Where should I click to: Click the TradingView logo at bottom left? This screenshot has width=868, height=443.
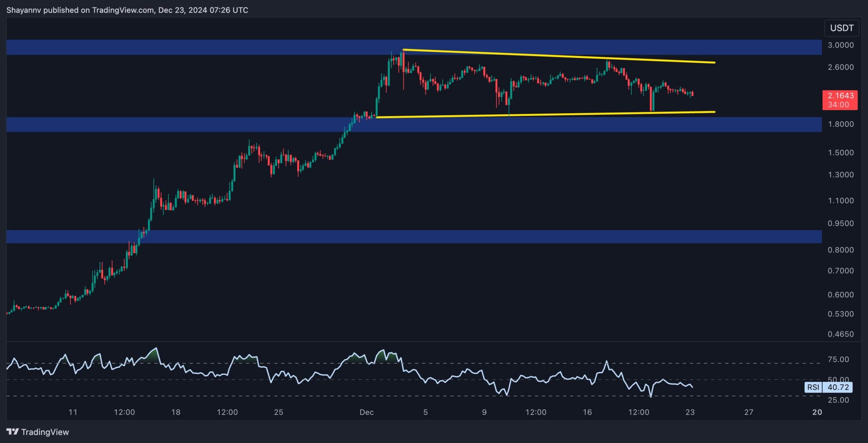click(x=38, y=432)
